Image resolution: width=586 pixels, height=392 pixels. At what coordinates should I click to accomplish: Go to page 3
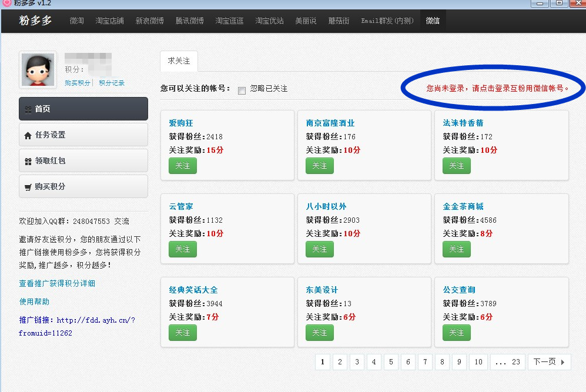click(x=357, y=361)
